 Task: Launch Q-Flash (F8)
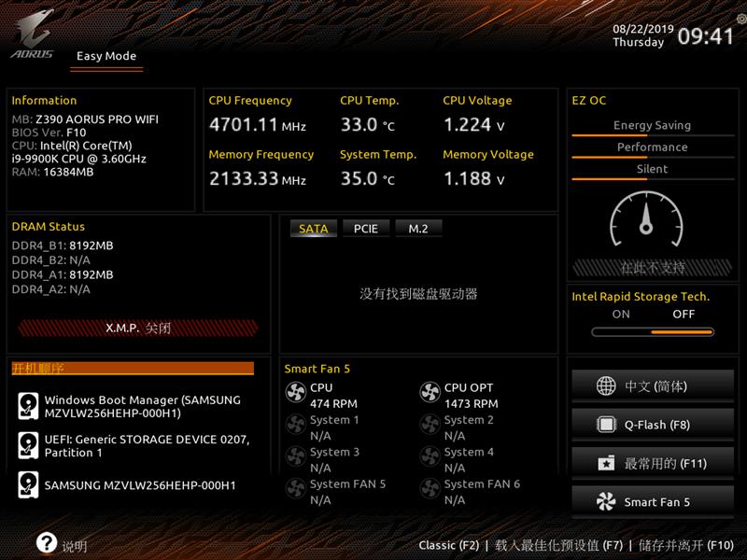pyautogui.click(x=653, y=425)
